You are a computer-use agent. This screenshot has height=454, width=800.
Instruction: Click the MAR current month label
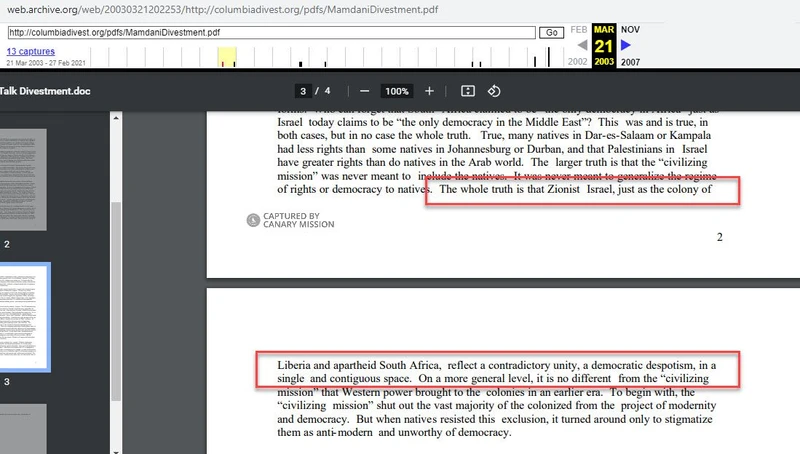pyautogui.click(x=604, y=30)
